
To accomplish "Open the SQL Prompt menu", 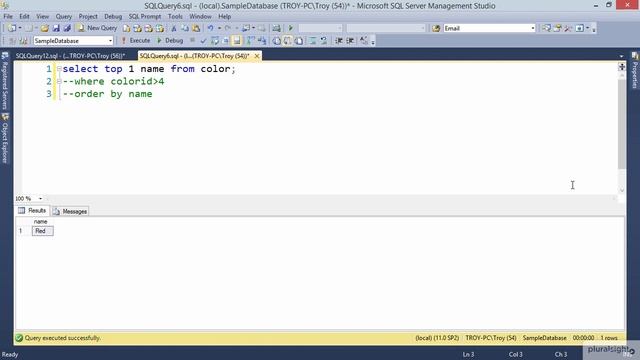I will (x=145, y=16).
